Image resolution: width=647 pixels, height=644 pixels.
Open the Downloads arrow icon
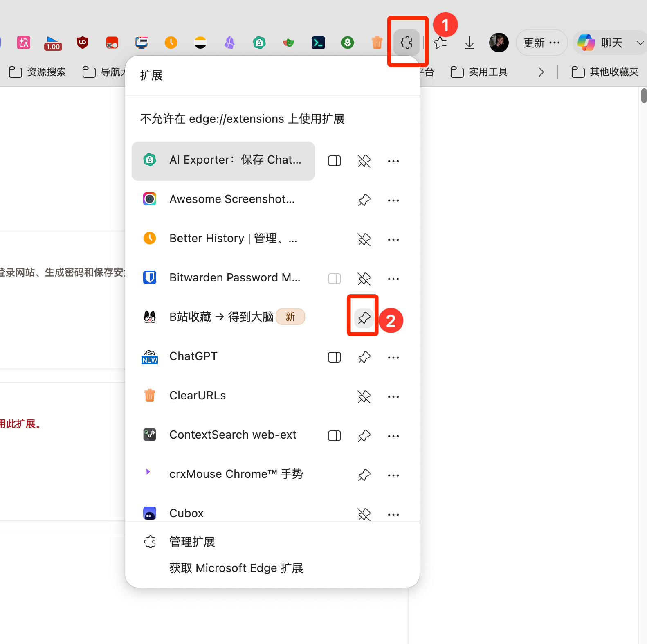(470, 43)
